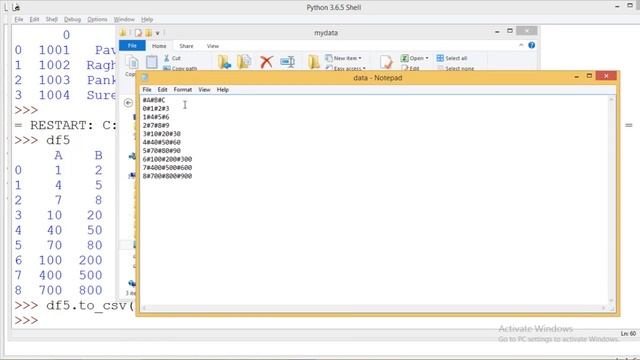The height and width of the screenshot is (360, 640).
Task: Minimize the data - Notepad window
Action: coord(576,77)
